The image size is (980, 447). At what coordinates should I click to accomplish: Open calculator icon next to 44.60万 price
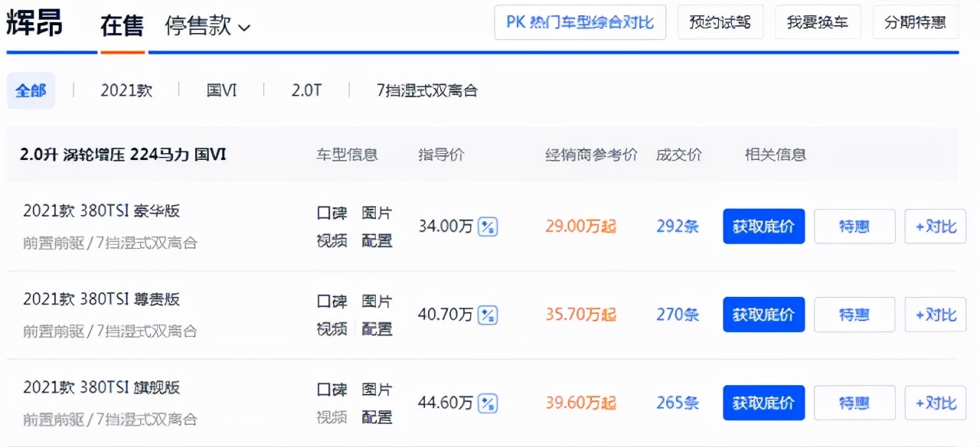(x=488, y=403)
